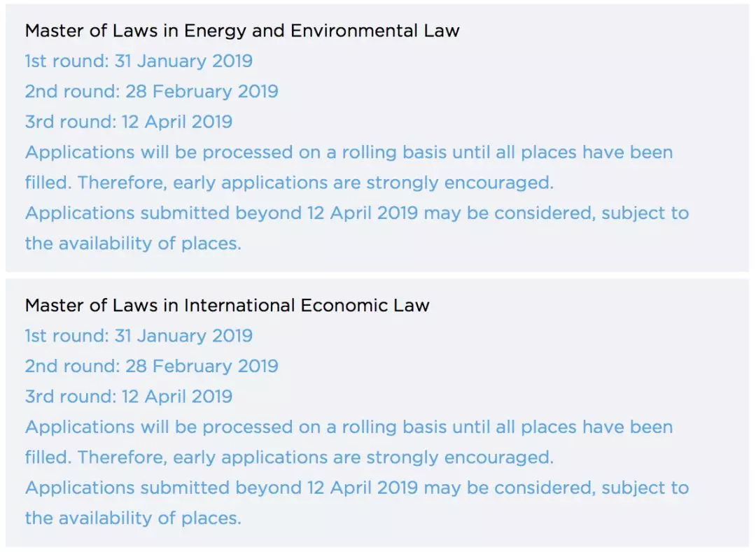This screenshot has width=756, height=552.
Task: Click International Economic Law's 'Applications submitted beyond 12 April' line
Action: pyautogui.click(x=357, y=488)
